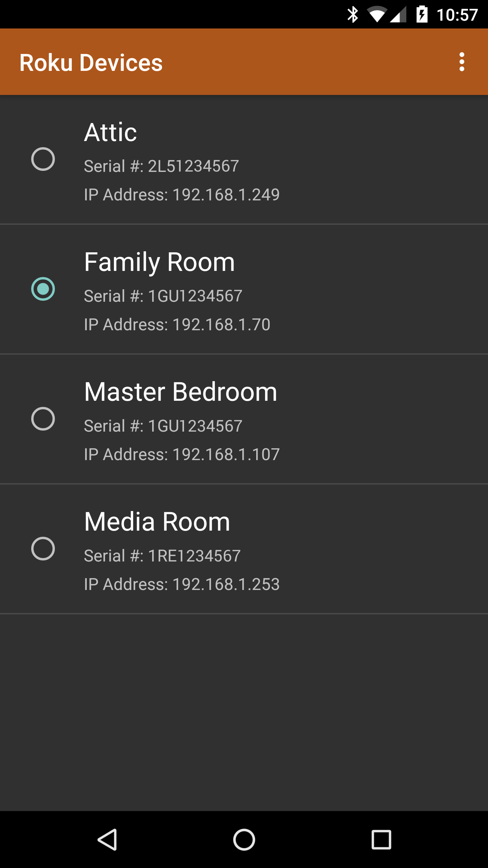Open the recent apps square button
The image size is (488, 868).
tap(381, 840)
